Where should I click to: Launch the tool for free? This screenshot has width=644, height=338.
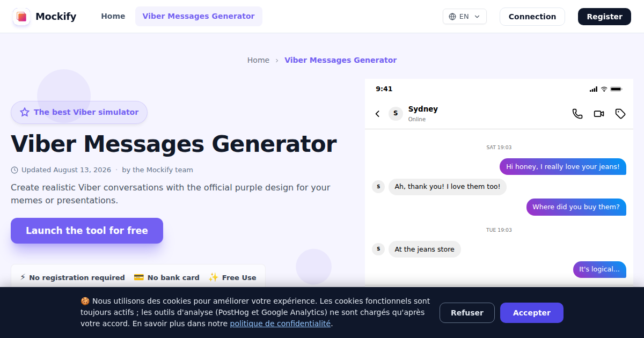tap(87, 231)
